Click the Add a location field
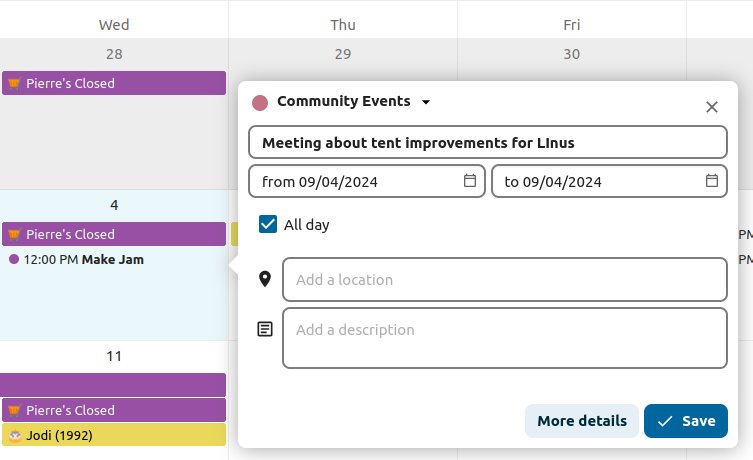 (x=504, y=279)
